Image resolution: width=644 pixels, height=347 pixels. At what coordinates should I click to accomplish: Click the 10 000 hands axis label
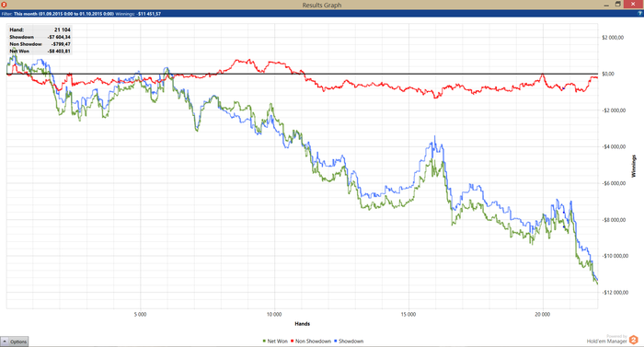[x=274, y=315]
